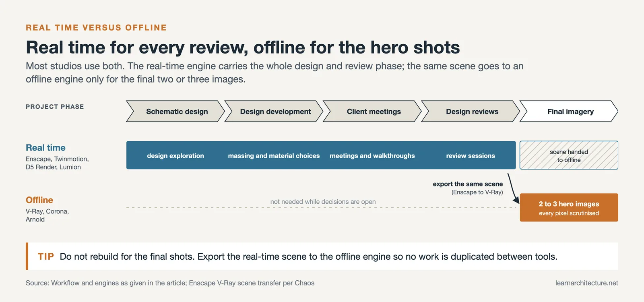This screenshot has height=302, width=644.
Task: Select the Design reviews phase chevron
Action: (x=471, y=112)
